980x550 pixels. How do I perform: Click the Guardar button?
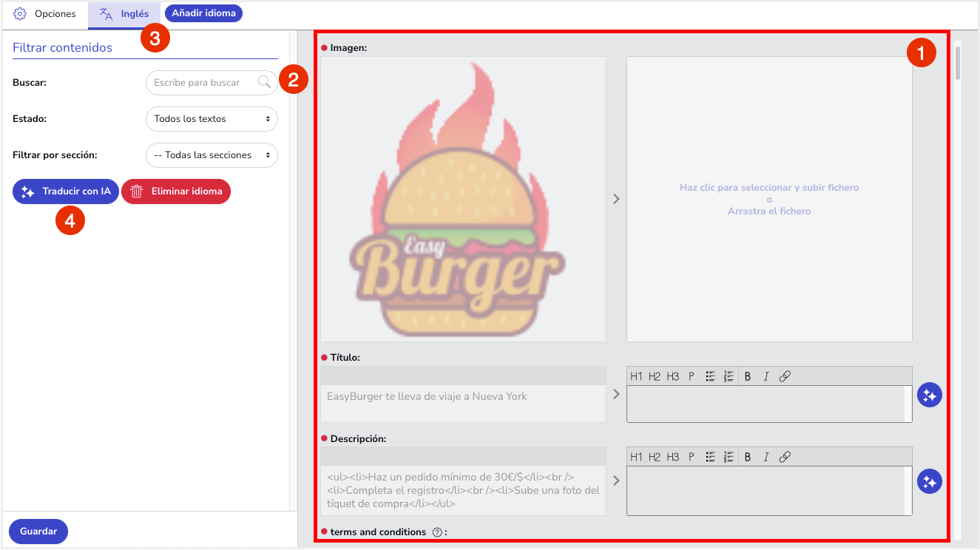(x=38, y=532)
